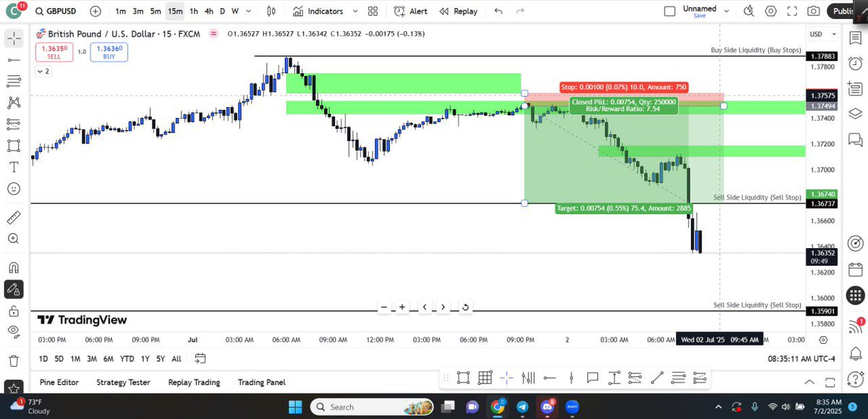Open price scale settings hexagon icon
Image resolution: width=868 pixels, height=419 pixels.
pos(824,340)
